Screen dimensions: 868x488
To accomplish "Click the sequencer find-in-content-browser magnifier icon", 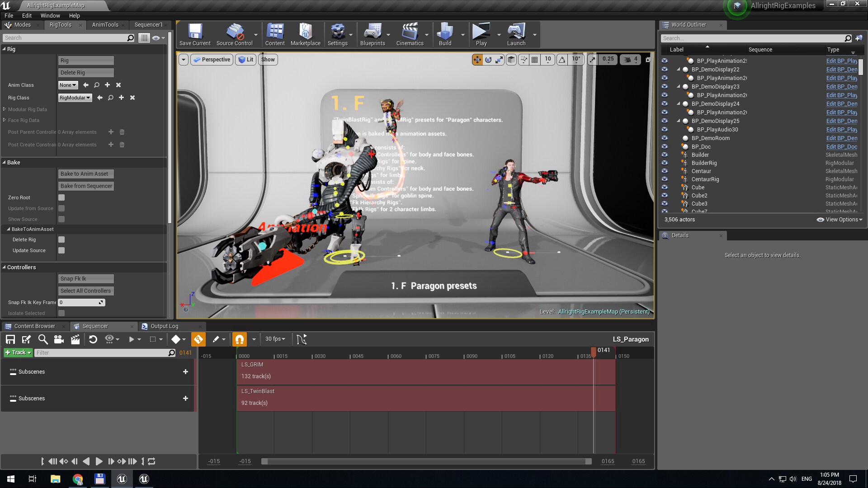I will point(42,339).
